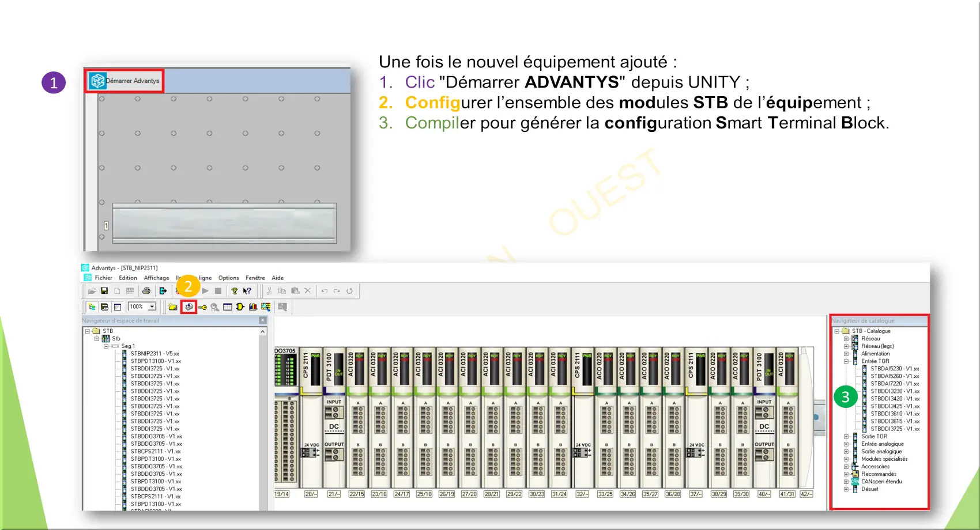The width and height of the screenshot is (980, 530).
Task: Click the greyed search toolbar icon at row end
Action: tap(282, 307)
